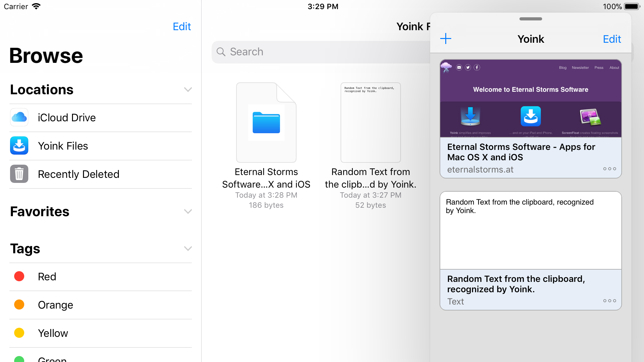Tap the Recently Deleted trash icon
The width and height of the screenshot is (644, 362).
coord(19,174)
